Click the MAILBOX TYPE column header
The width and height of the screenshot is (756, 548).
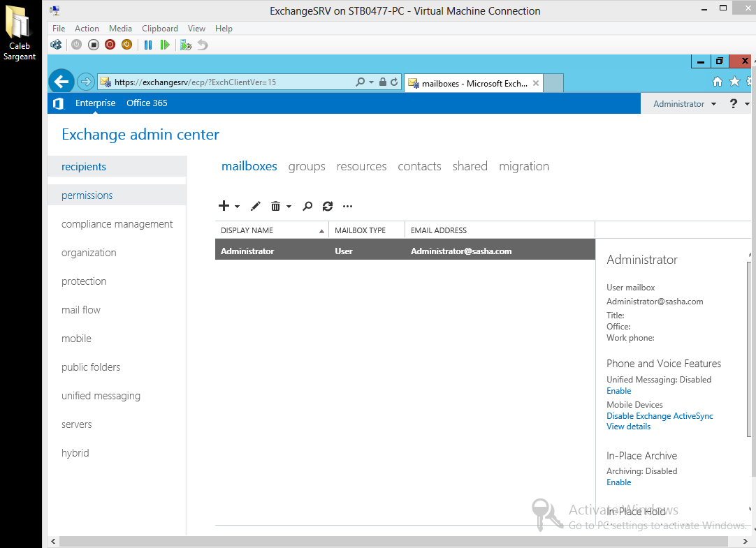pyautogui.click(x=366, y=230)
